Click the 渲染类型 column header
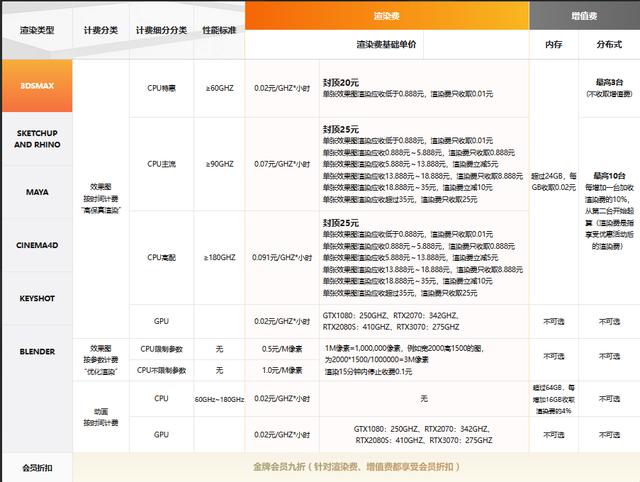This screenshot has height=482, width=640. (37, 30)
